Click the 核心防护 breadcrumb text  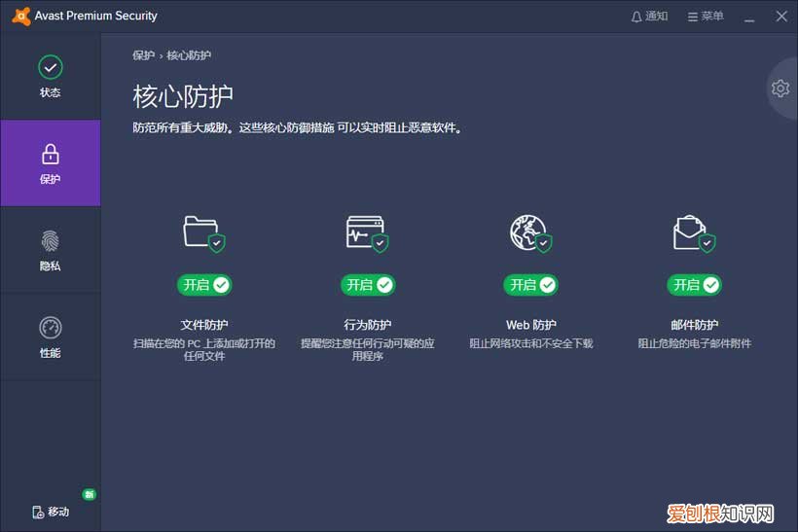(x=189, y=55)
